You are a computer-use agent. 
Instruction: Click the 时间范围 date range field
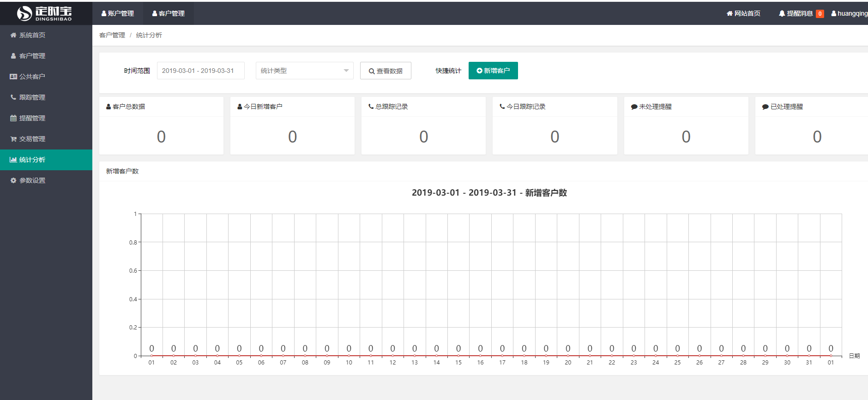pyautogui.click(x=201, y=71)
